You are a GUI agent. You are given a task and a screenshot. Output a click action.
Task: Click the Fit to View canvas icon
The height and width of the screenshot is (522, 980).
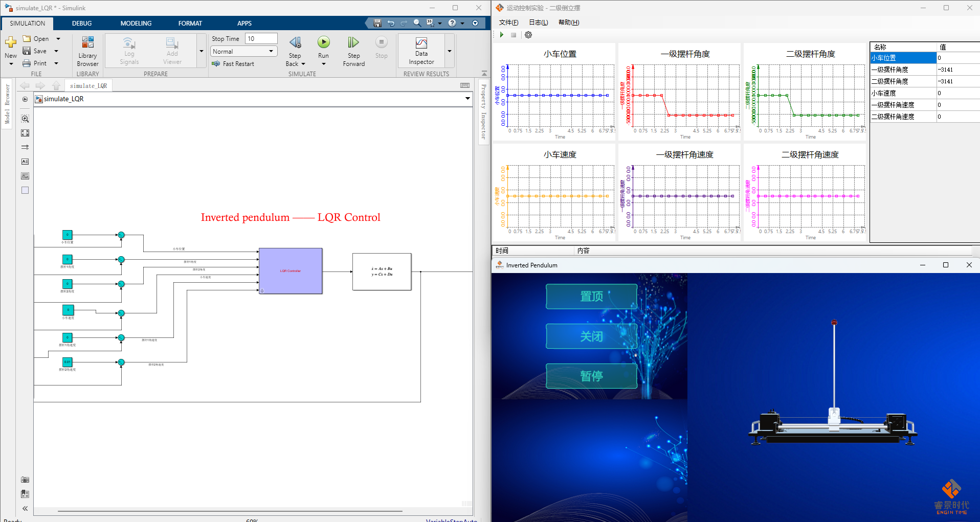pos(25,133)
